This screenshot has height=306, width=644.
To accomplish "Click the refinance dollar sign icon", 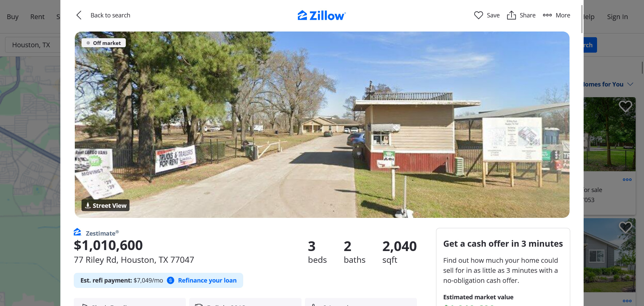I will (x=171, y=281).
